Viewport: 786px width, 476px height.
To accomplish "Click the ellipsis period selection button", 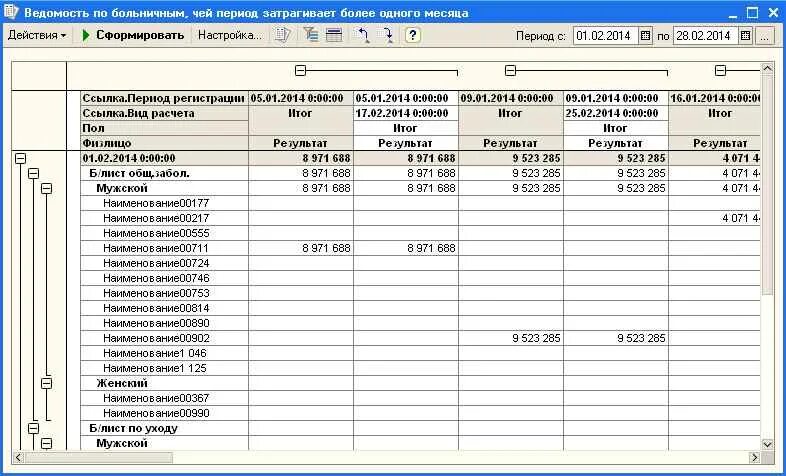I will 765,36.
